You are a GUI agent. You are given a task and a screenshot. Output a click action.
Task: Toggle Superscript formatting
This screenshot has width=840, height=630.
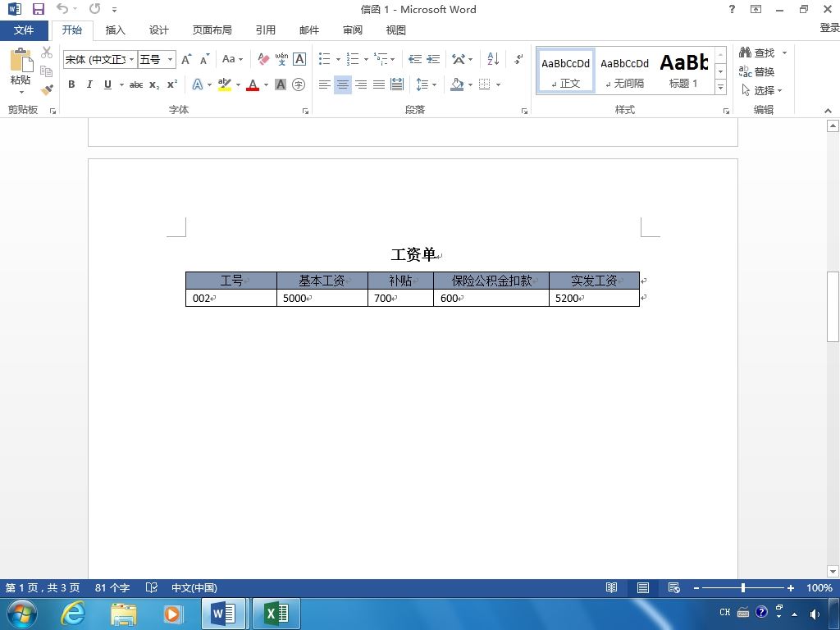coord(172,84)
